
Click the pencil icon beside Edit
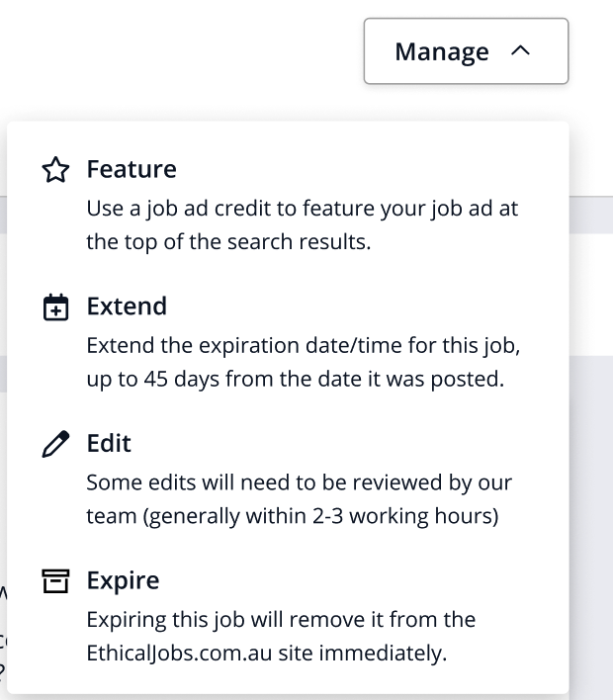56,445
